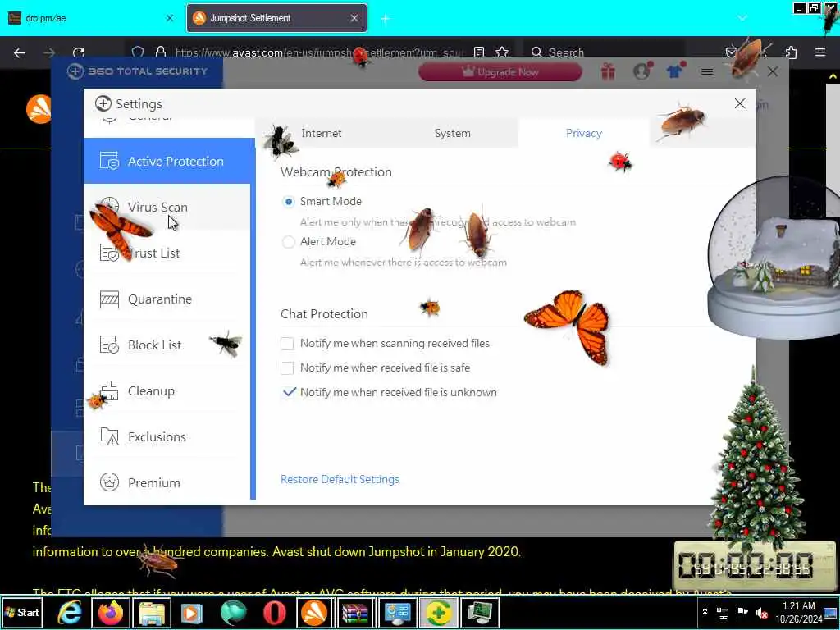Click the Quarantine barrier icon
The image size is (840, 630).
[109, 299]
